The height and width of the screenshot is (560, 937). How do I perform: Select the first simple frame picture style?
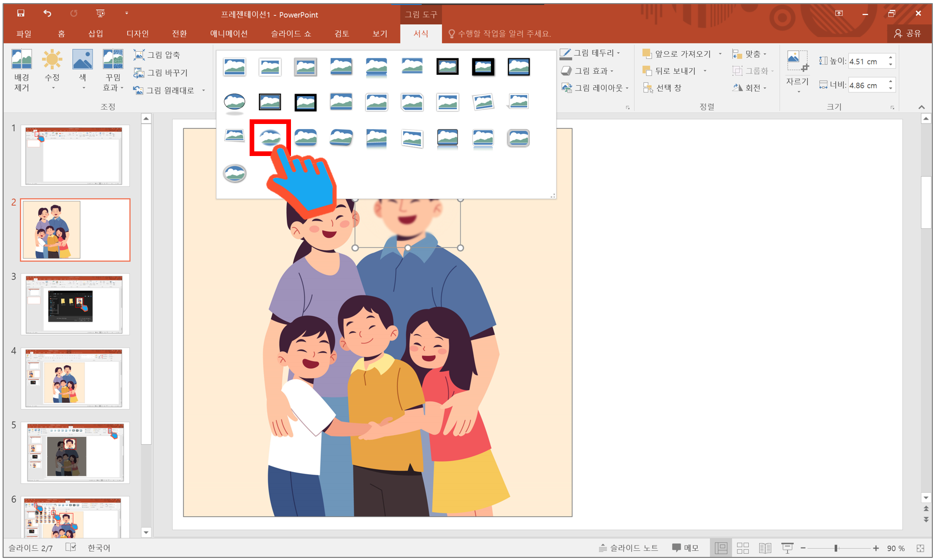(x=235, y=67)
